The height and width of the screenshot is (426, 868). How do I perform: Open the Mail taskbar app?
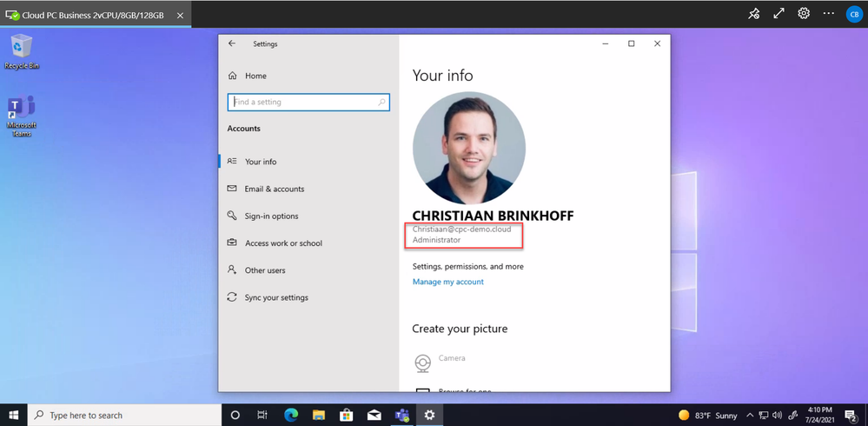click(x=374, y=416)
